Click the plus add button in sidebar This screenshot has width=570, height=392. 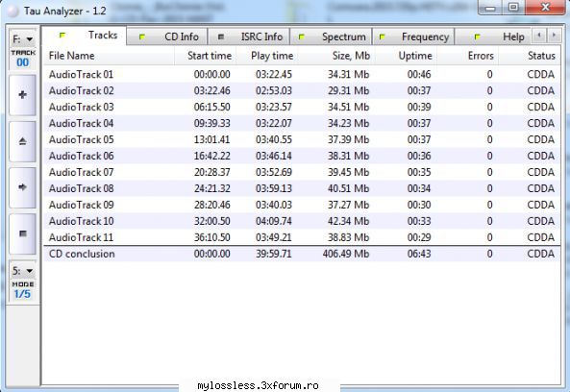click(22, 95)
